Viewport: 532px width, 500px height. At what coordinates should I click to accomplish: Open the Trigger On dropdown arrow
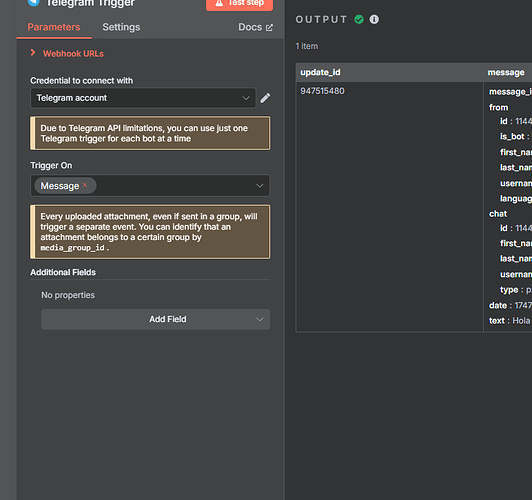260,186
